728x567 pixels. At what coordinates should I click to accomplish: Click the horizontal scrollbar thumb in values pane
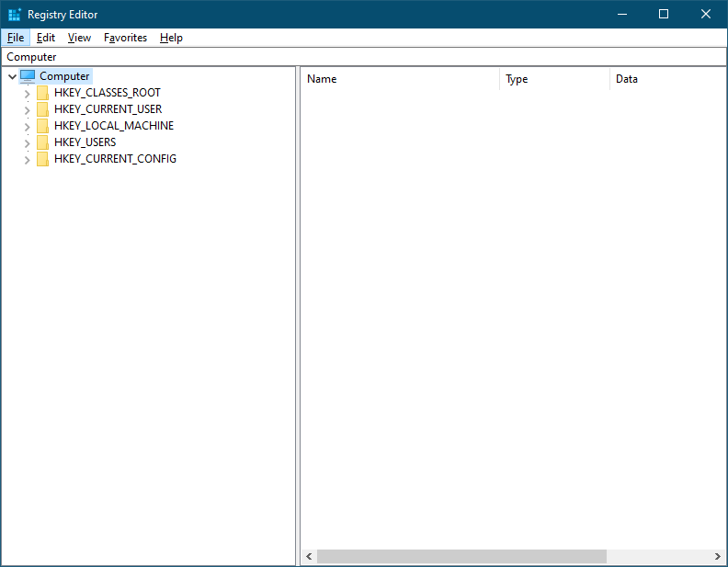pos(461,557)
